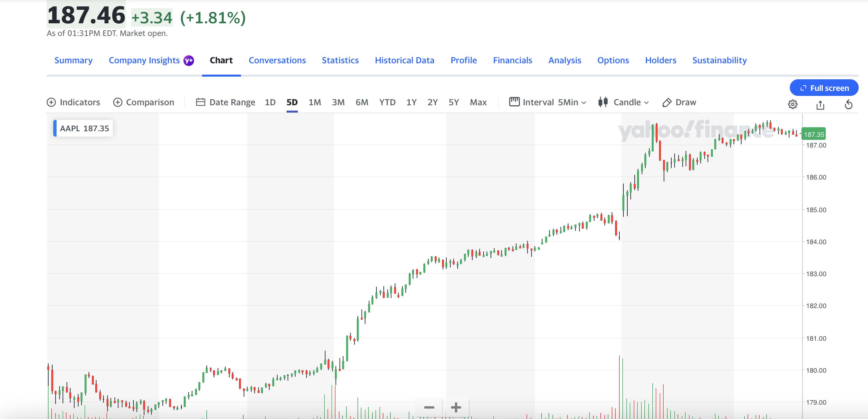Click the share chart icon

[x=820, y=105]
